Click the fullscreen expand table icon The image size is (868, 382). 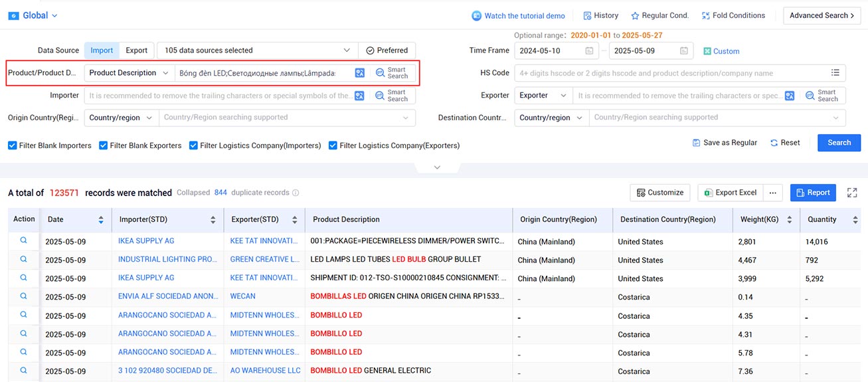[x=852, y=193]
